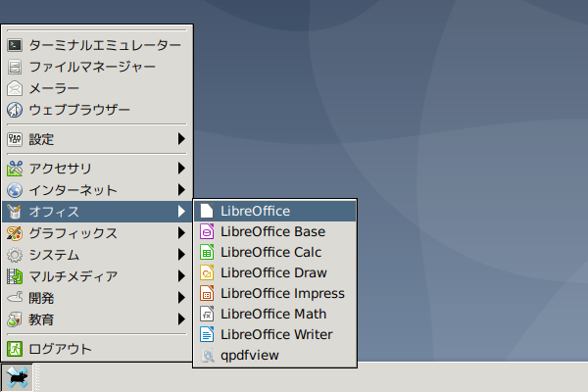Select the アクセサリ menu label

coord(61,169)
